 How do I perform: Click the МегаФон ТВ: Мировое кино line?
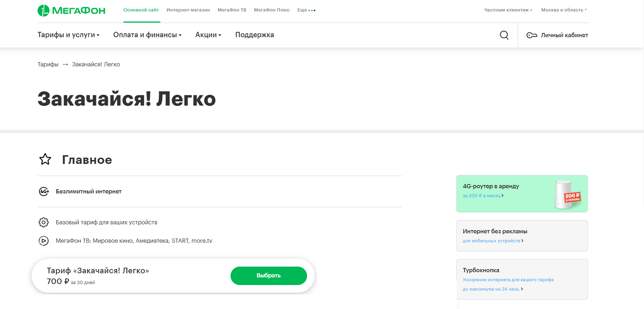[x=134, y=241]
